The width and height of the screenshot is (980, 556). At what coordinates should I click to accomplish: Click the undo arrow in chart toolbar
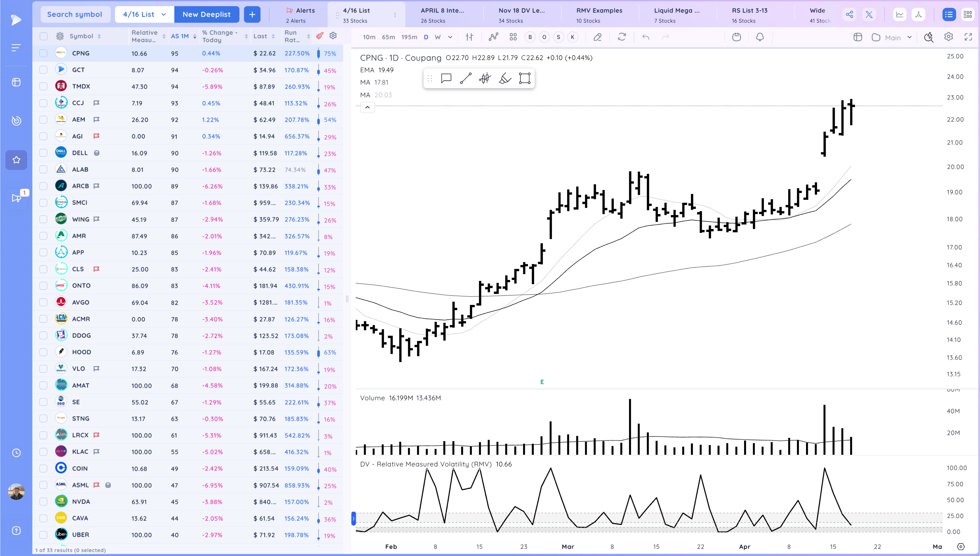pos(646,37)
